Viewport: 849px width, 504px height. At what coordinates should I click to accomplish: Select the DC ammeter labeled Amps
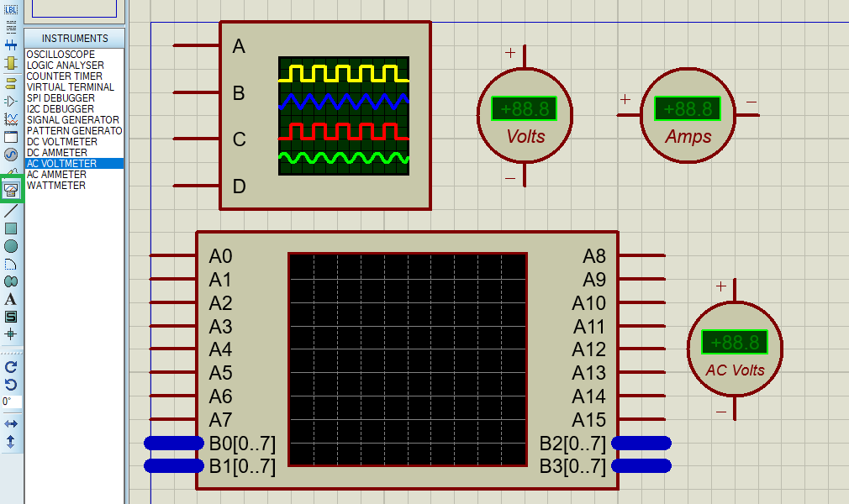688,115
